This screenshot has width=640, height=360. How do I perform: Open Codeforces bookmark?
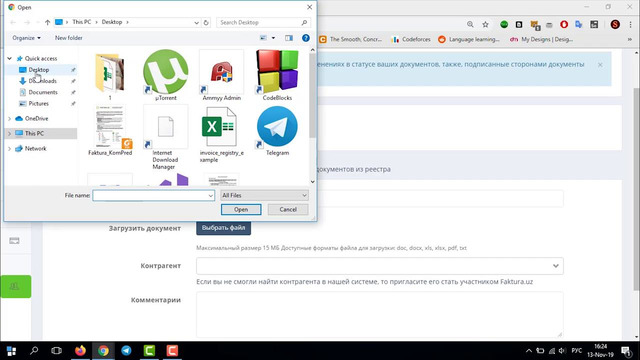point(411,40)
